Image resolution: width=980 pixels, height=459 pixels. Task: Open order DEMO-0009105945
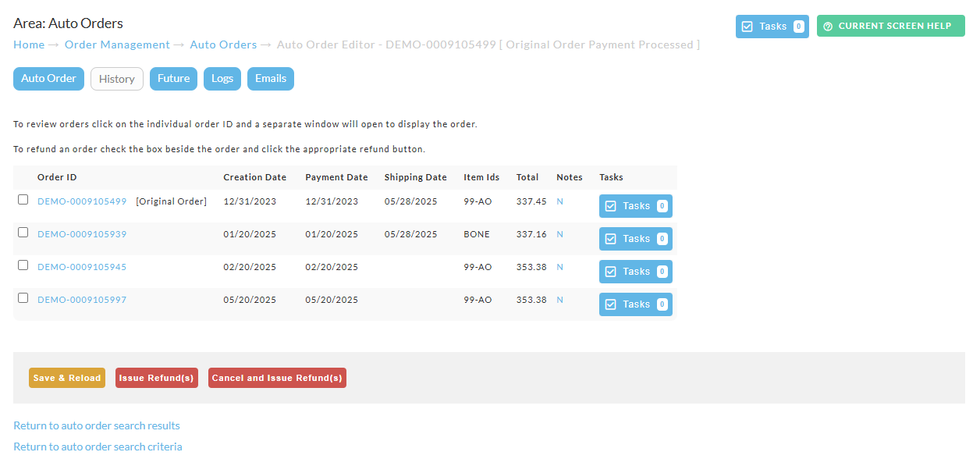(x=82, y=267)
